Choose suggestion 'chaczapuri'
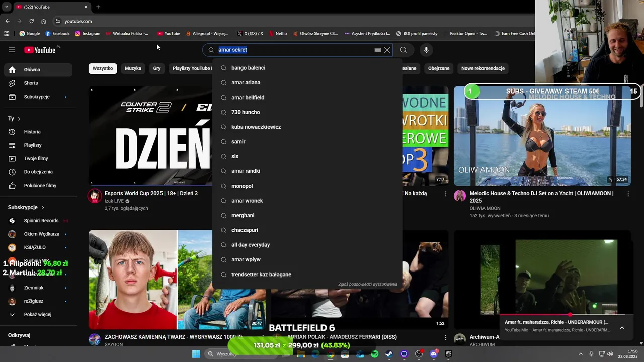Screen dimensions: 644x362 pyautogui.click(x=307, y=230)
